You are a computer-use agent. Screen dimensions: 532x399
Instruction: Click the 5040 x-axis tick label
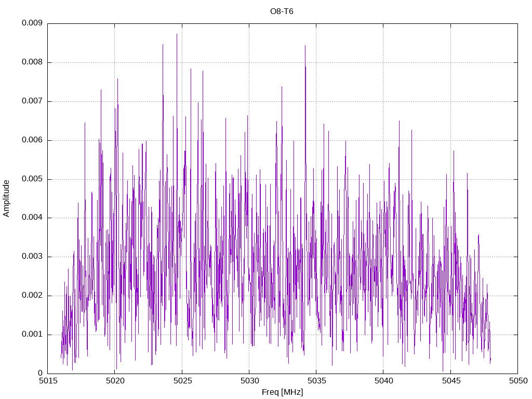pyautogui.click(x=384, y=381)
